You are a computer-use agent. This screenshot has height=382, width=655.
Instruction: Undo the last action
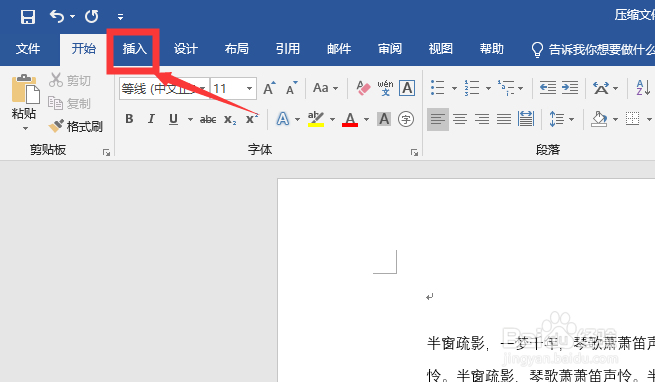pos(57,17)
